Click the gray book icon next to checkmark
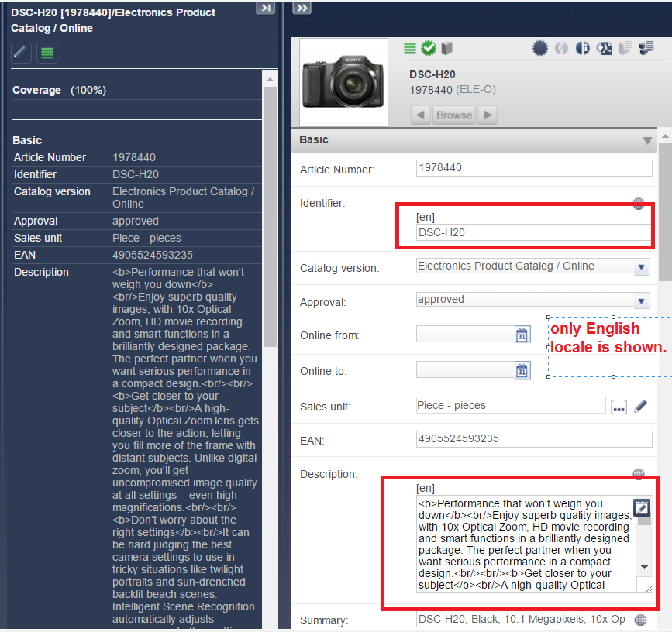 tap(446, 48)
